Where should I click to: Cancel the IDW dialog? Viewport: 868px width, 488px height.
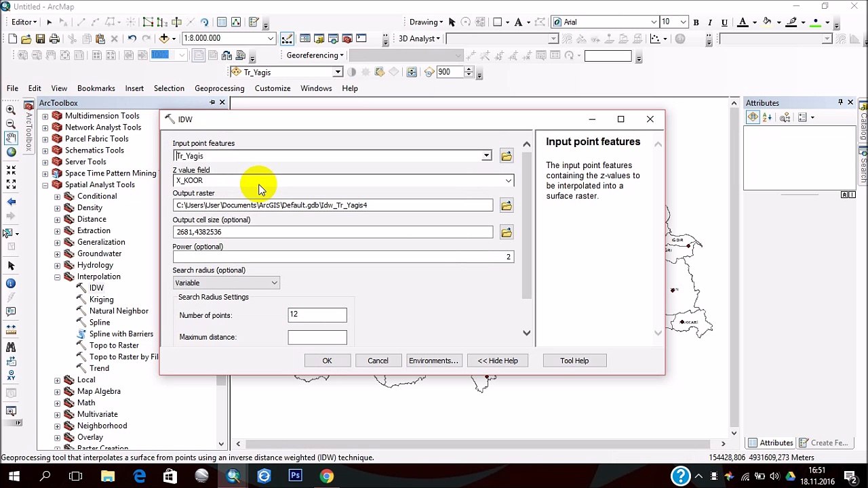(378, 361)
